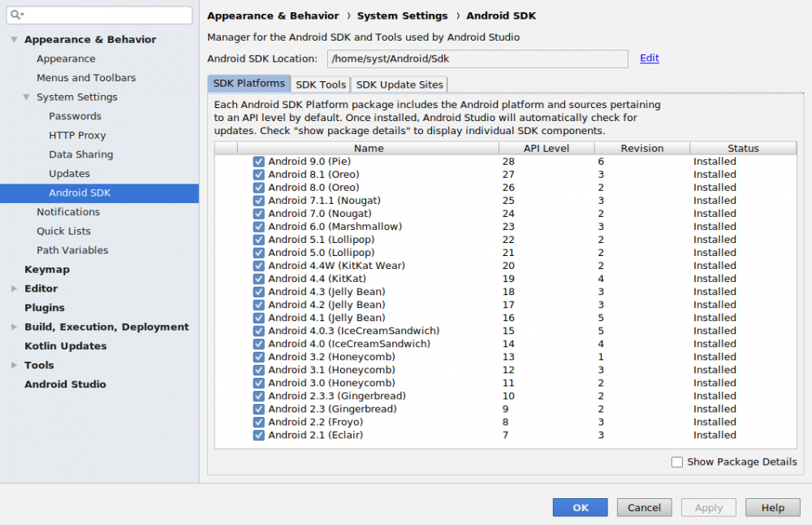Open Android Studio settings entry
The width and height of the screenshot is (812, 525).
coord(65,384)
